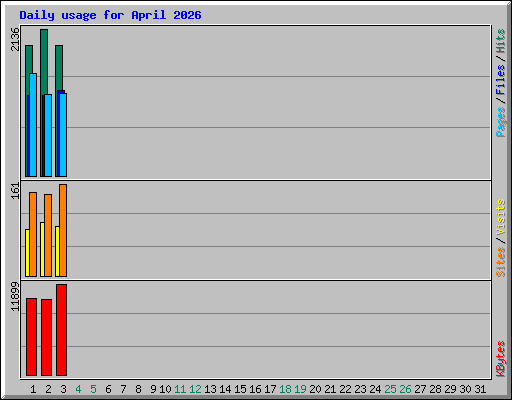
Task: Select the orange Sites bar for day 1
Action: click(33, 234)
